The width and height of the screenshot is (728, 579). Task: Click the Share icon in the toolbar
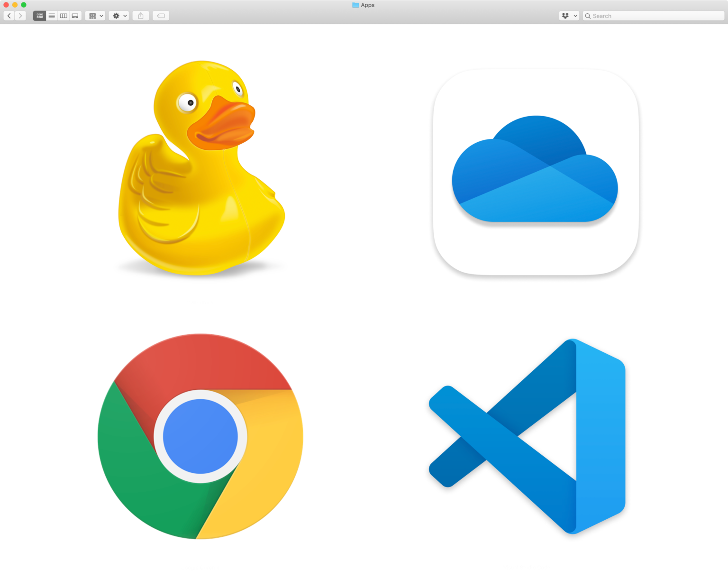point(140,16)
